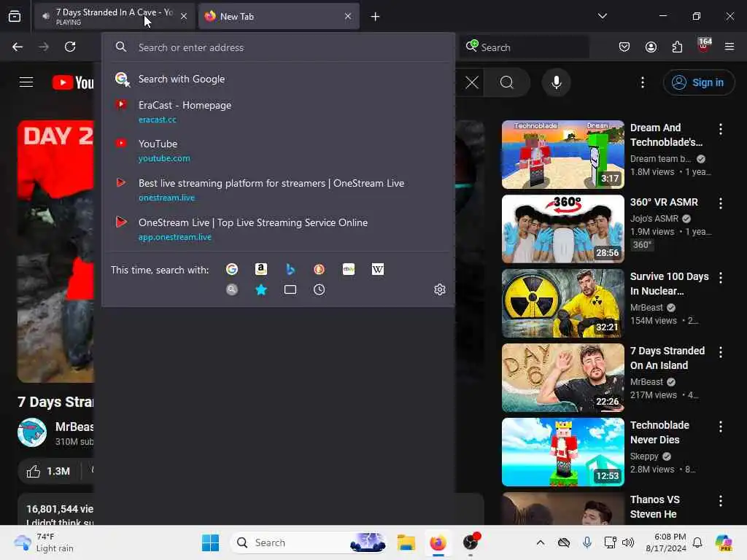
Task: Start YouTube voice search microphone
Action: tap(556, 82)
